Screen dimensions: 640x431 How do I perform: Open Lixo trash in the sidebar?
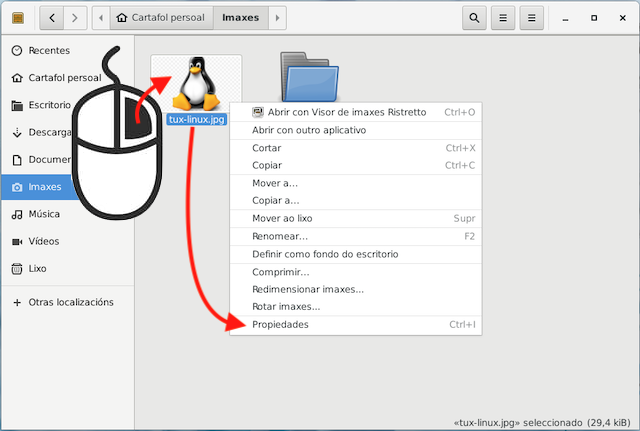39,268
